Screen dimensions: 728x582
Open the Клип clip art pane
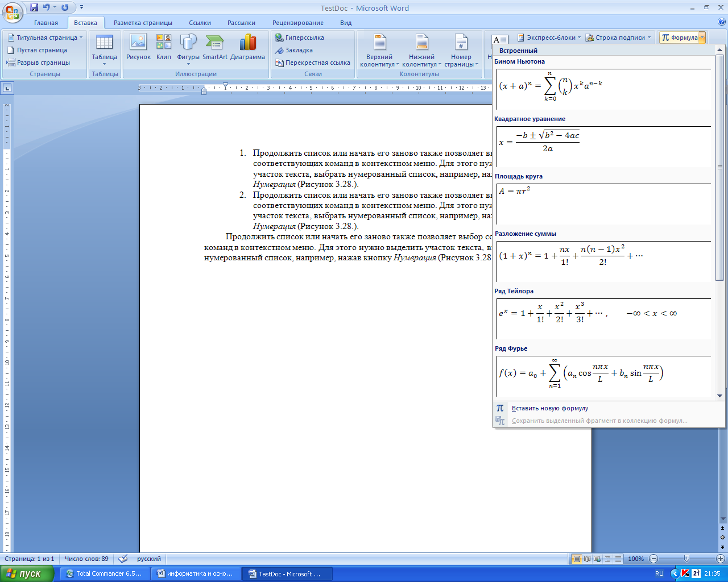[x=164, y=48]
